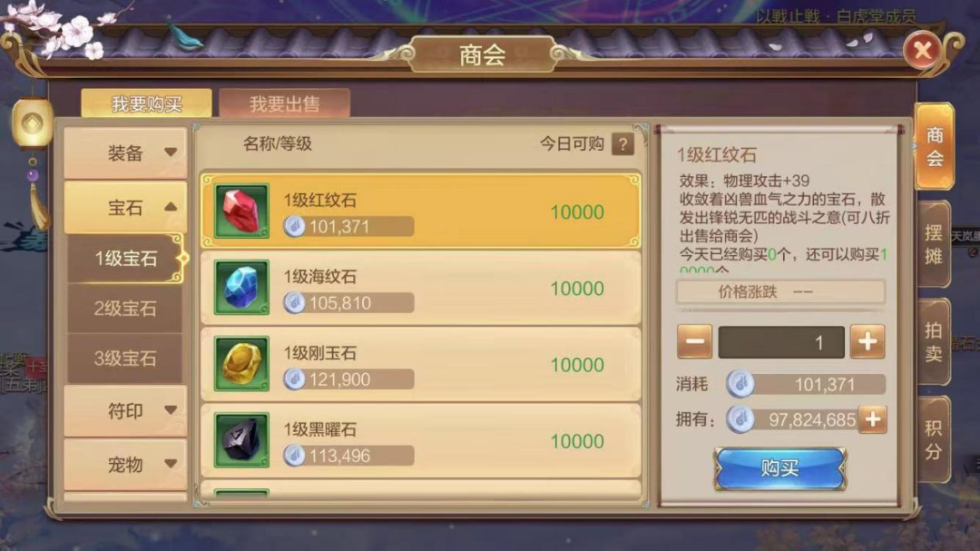Click the quantity input field showing 1
Image resolution: width=980 pixels, height=551 pixels.
pyautogui.click(x=781, y=342)
